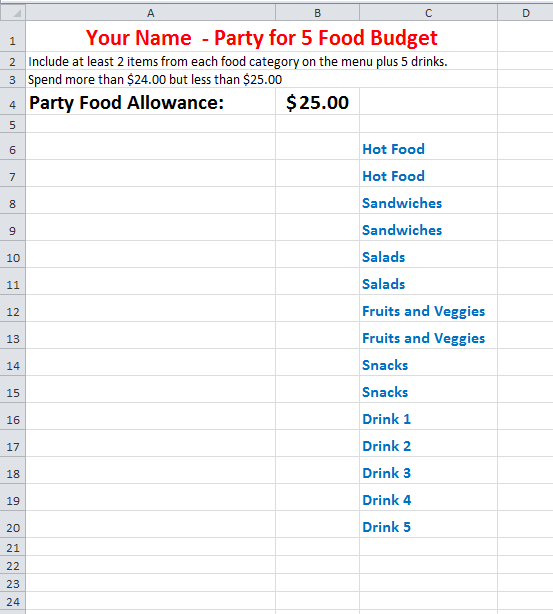Click the $25.00 allowance cell
The height and width of the screenshot is (614, 553).
pyautogui.click(x=318, y=101)
